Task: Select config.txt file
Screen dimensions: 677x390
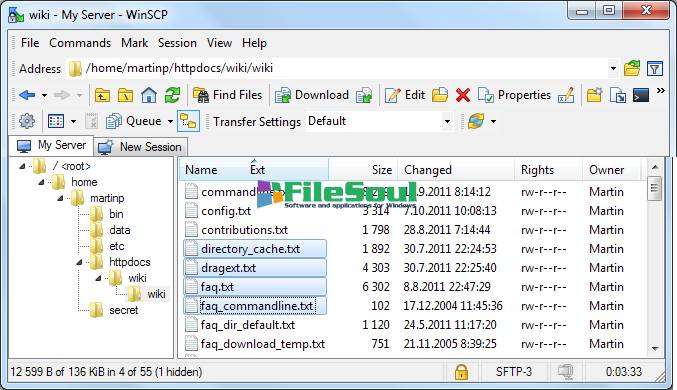Action: coord(226,211)
